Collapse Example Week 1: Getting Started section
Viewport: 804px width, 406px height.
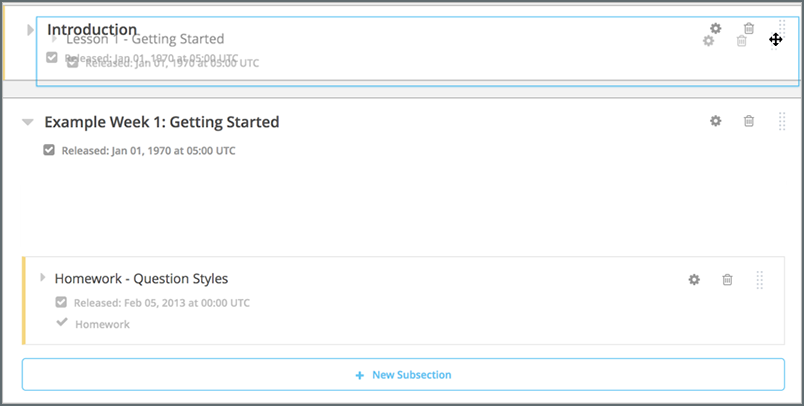(28, 122)
